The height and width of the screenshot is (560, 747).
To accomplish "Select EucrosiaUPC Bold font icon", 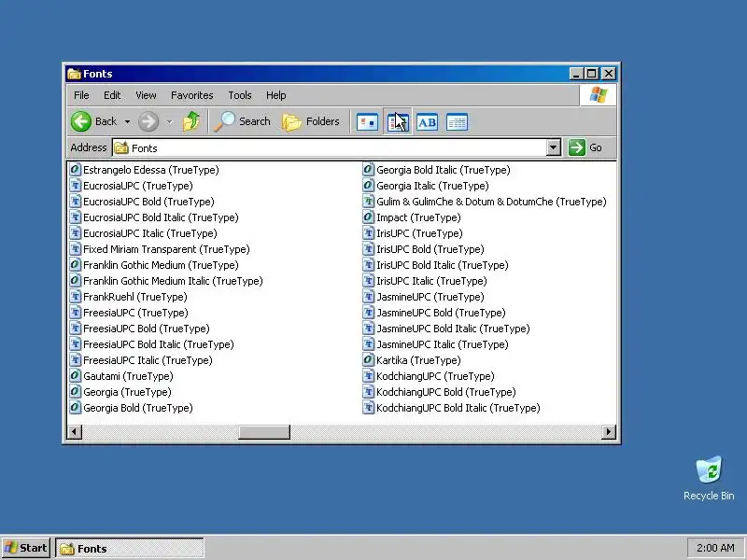I will 75,202.
